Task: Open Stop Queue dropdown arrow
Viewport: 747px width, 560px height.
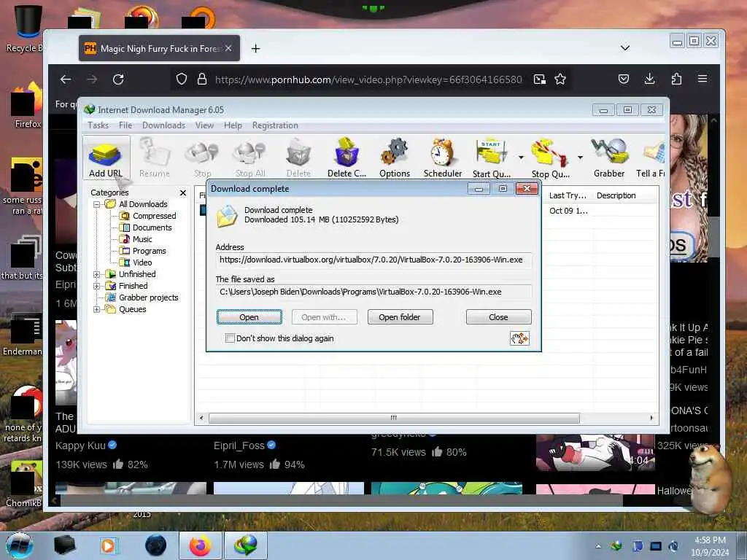Action: coord(580,157)
